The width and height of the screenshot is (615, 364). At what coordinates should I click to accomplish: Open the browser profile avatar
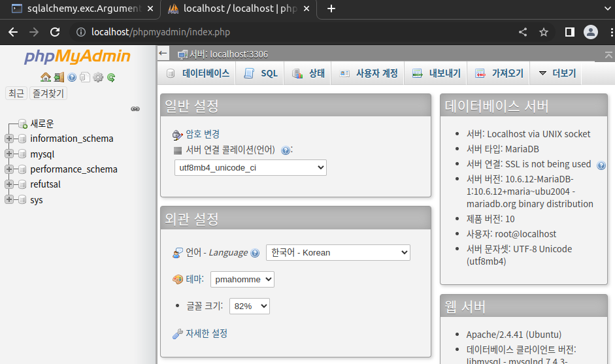pos(590,32)
